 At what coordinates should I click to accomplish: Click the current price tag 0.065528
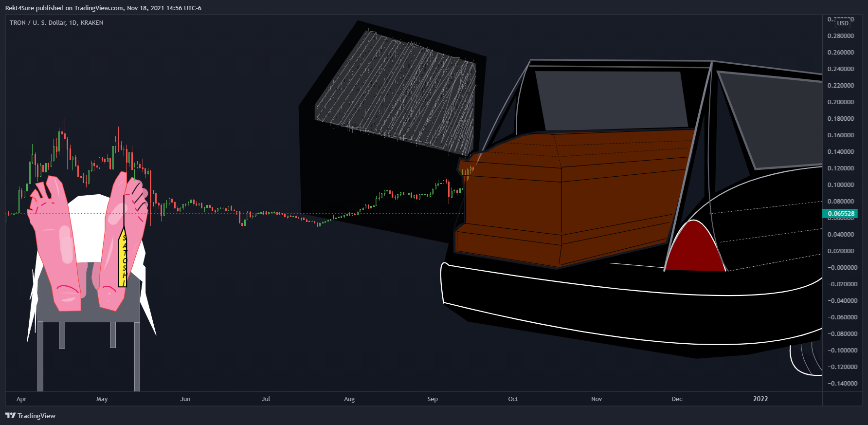(841, 214)
